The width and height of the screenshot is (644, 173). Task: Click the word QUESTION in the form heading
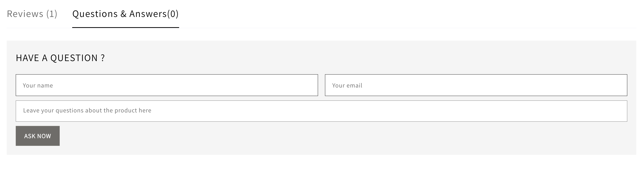74,58
